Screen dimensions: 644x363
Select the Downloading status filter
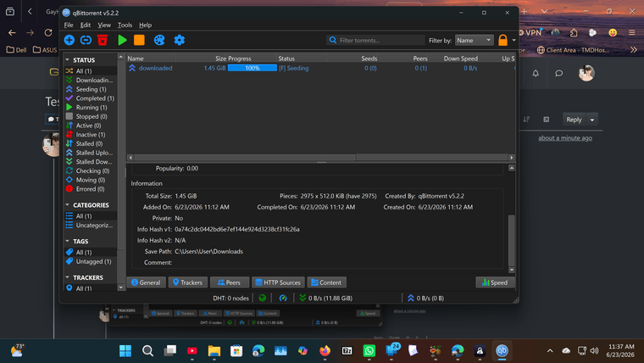91,80
